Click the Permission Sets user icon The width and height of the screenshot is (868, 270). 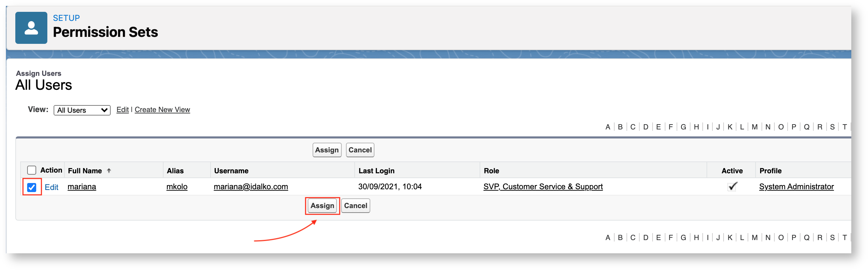coord(31,28)
